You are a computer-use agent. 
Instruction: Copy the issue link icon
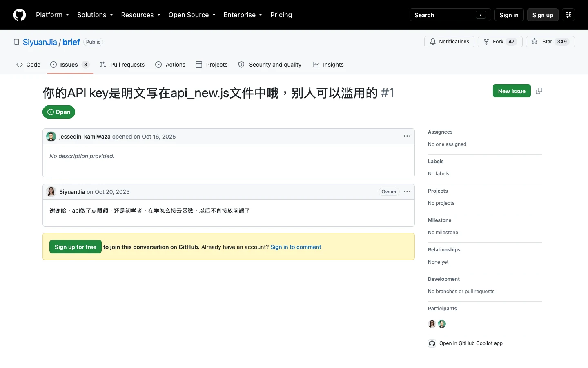(539, 91)
